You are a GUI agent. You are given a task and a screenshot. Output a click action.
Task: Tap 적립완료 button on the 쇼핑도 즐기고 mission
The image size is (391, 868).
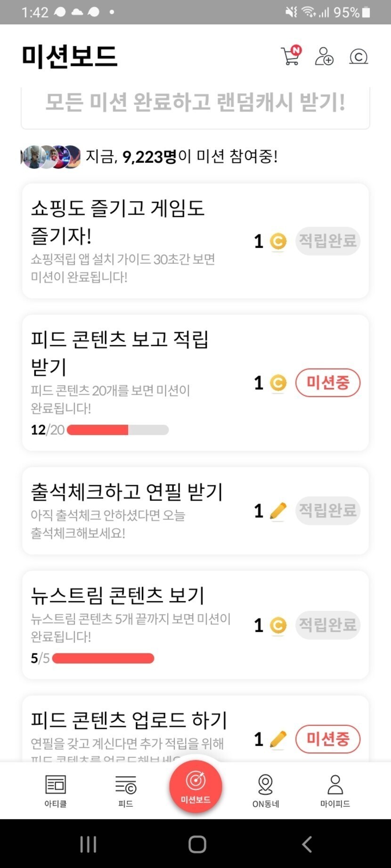pyautogui.click(x=328, y=241)
